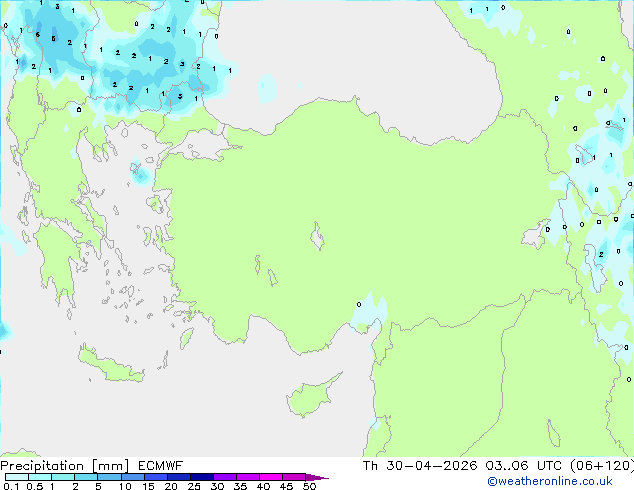Choose the 5–10 mm blue legend swatch
This screenshot has width=634, height=490.
[x=109, y=477]
